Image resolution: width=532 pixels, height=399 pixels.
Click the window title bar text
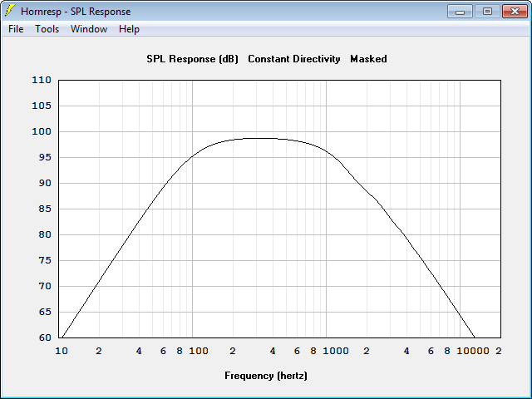pyautogui.click(x=76, y=12)
